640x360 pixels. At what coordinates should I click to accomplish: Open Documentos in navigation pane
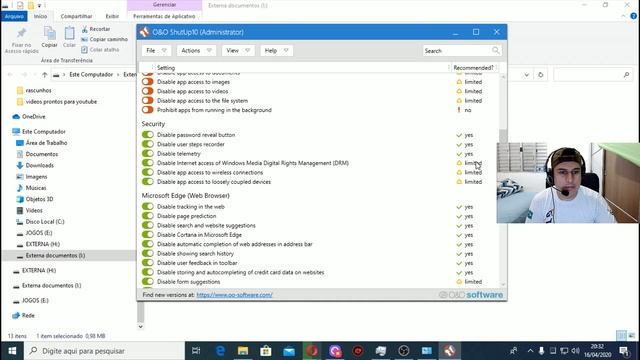pyautogui.click(x=37, y=154)
